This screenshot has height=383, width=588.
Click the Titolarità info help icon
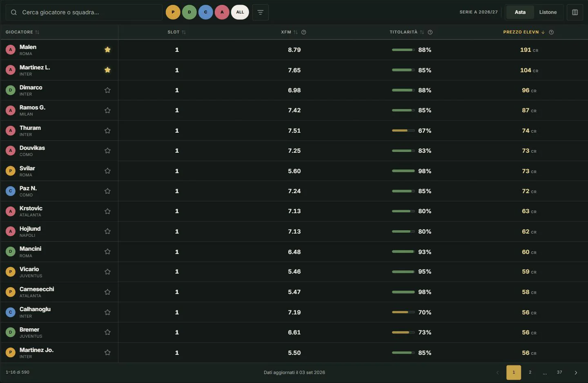[430, 32]
